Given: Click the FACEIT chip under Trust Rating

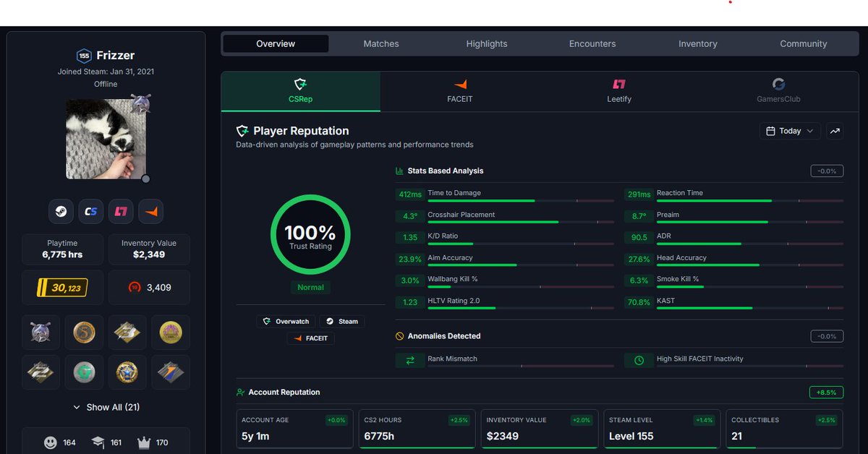Looking at the screenshot, I should click(311, 338).
